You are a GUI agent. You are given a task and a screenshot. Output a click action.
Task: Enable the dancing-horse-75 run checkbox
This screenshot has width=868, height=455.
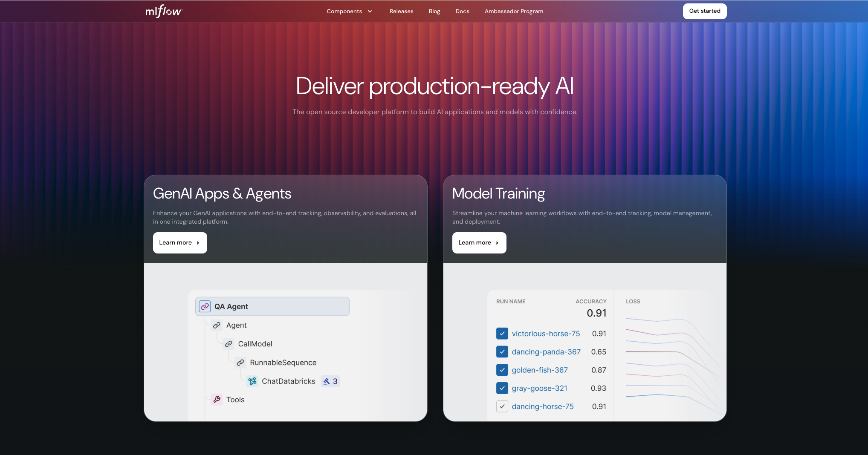(x=502, y=406)
